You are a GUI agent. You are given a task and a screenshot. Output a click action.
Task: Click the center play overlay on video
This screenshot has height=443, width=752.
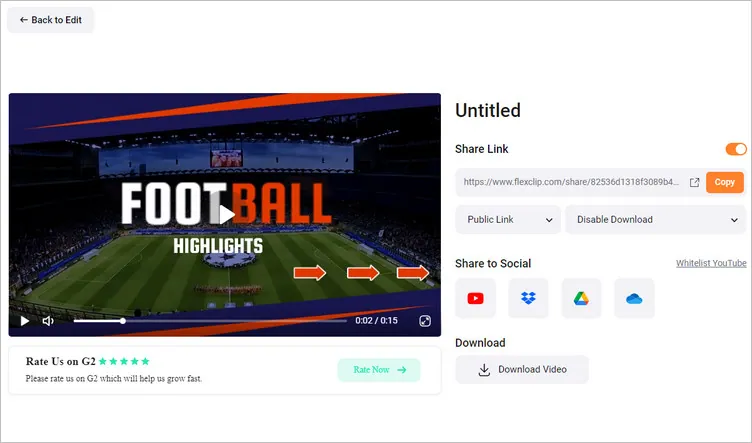(x=226, y=214)
